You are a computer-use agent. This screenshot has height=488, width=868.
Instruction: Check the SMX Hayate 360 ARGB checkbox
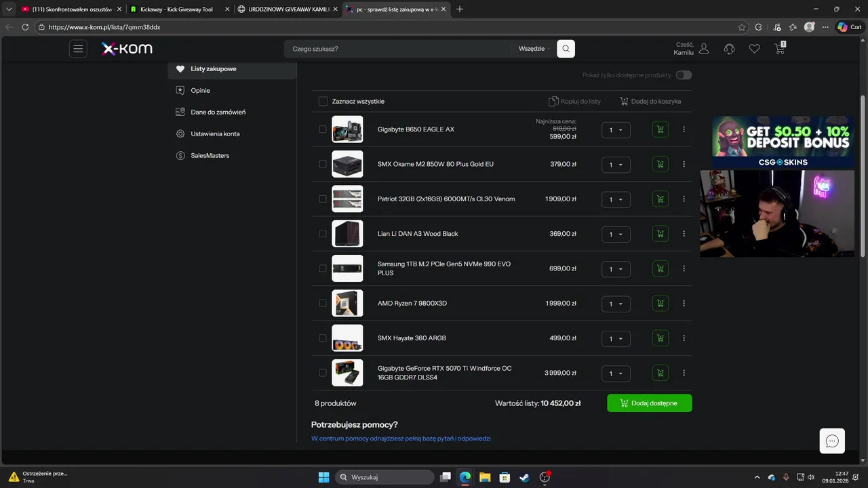point(323,338)
